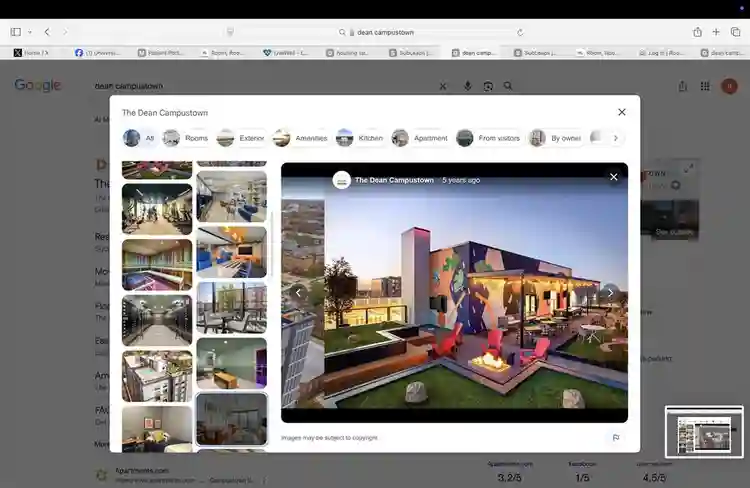This screenshot has width=750, height=488.
Task: Go to the next photo arrow
Action: click(610, 293)
